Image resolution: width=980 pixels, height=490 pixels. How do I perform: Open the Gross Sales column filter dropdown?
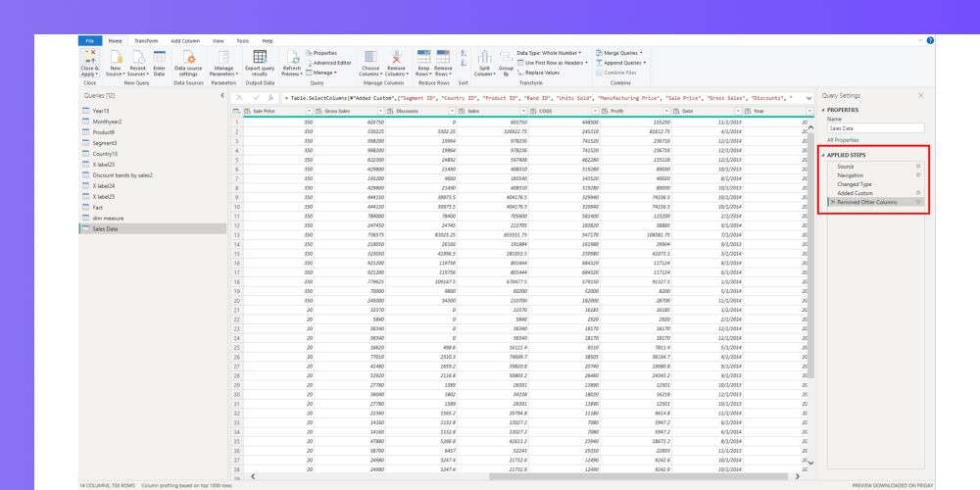380,112
